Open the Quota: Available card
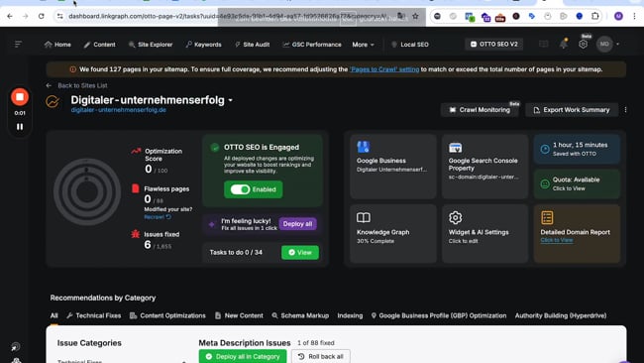644x363 pixels. pyautogui.click(x=577, y=183)
